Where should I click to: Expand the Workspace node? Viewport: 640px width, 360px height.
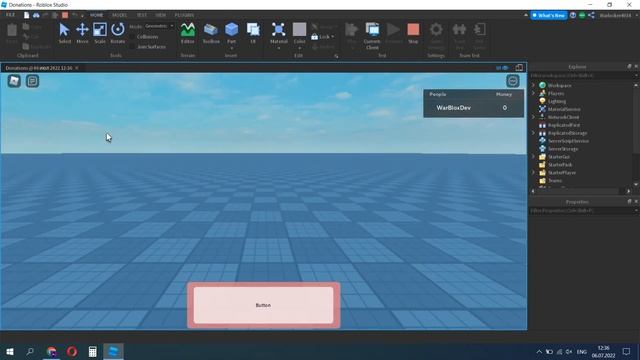(533, 85)
